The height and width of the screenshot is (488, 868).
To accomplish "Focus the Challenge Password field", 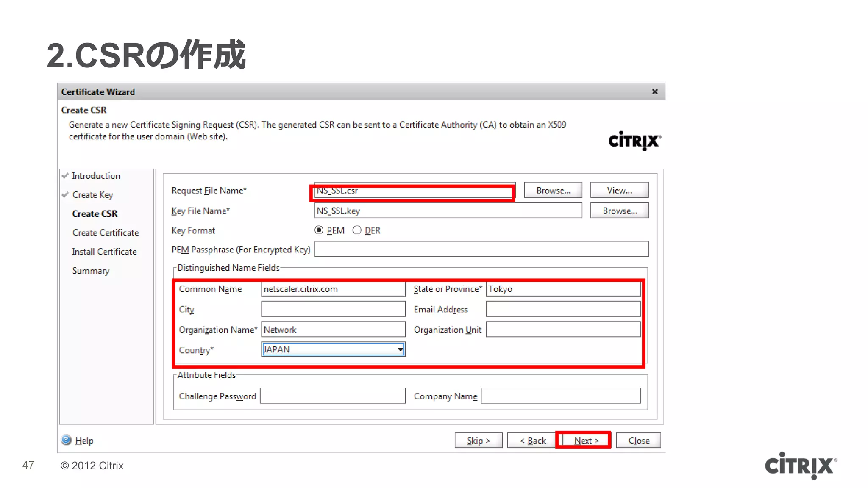I will pos(333,396).
